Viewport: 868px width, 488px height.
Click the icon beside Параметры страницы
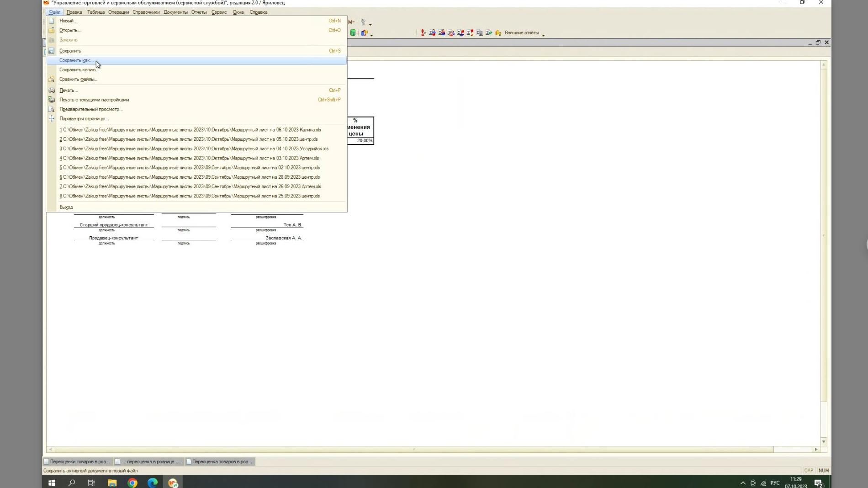point(52,119)
